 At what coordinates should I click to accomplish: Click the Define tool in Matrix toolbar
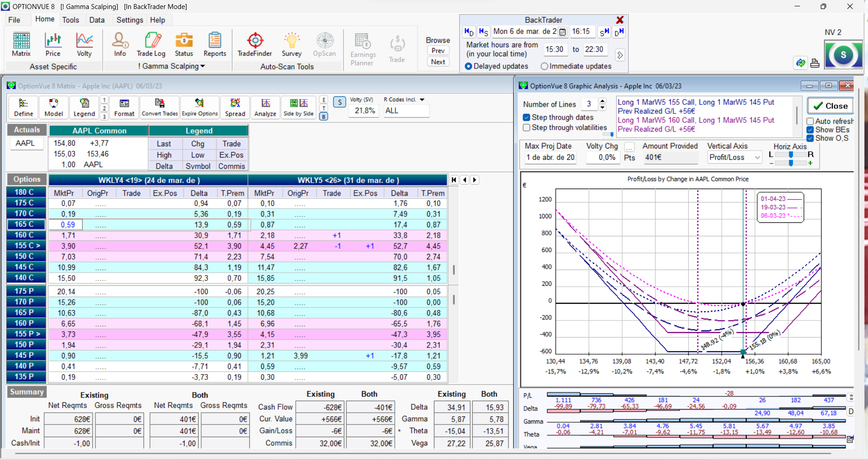[23, 108]
